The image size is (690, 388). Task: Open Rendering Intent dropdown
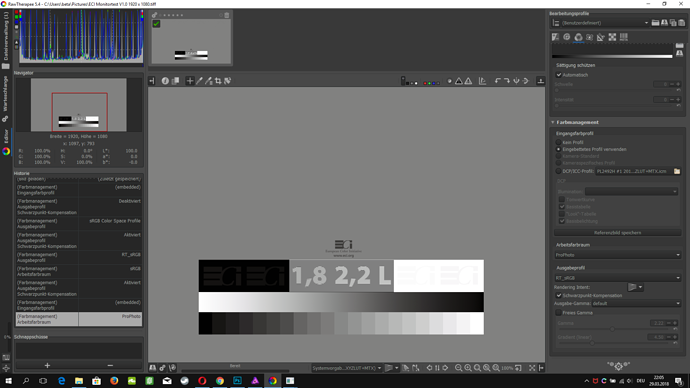click(x=635, y=287)
